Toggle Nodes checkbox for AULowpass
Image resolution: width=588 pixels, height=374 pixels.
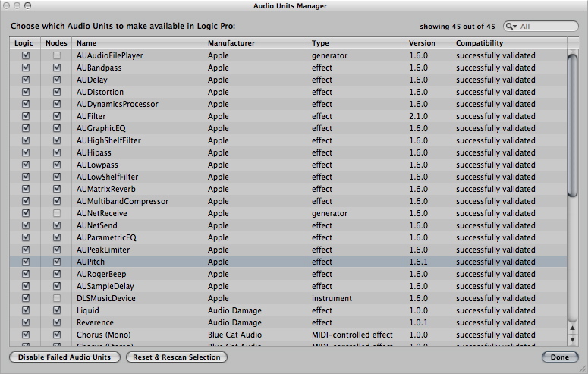[57, 165]
